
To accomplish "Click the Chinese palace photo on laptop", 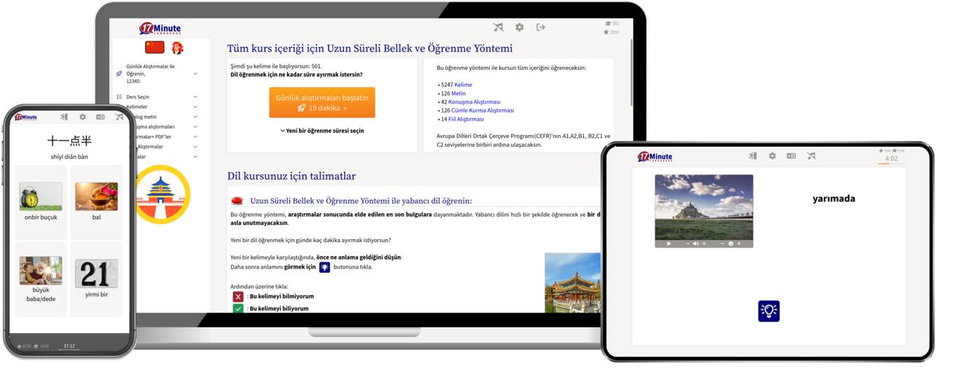I will (x=573, y=282).
